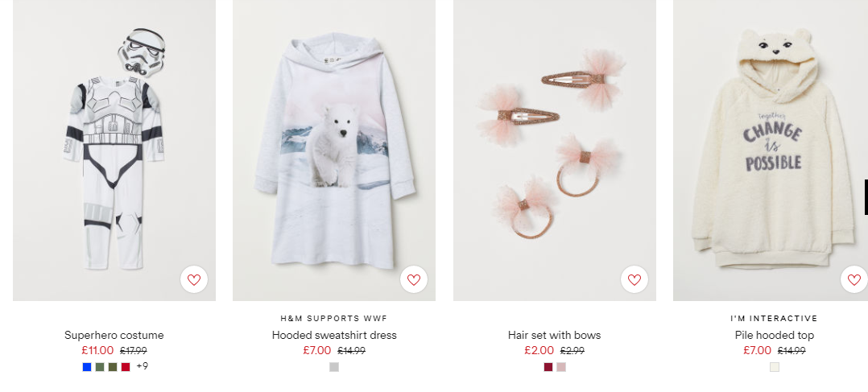Choose light pink Hair set swatch
868x392 pixels.
pyautogui.click(x=561, y=366)
